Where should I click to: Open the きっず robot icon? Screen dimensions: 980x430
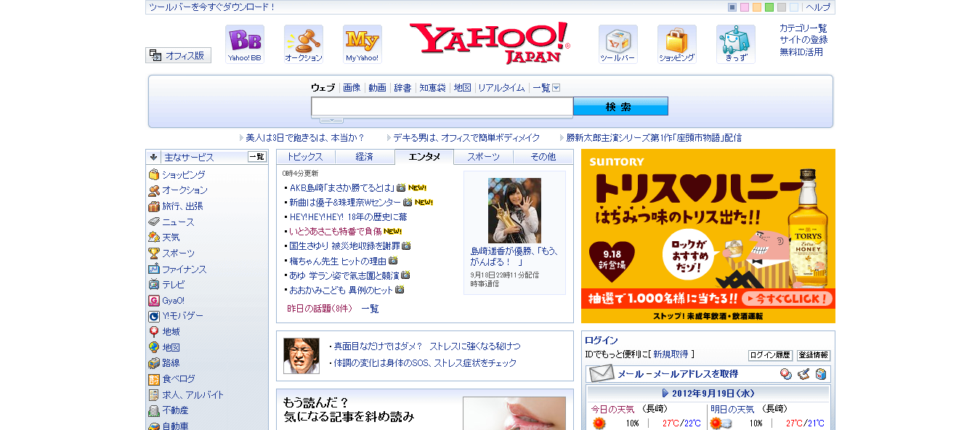coord(736,44)
